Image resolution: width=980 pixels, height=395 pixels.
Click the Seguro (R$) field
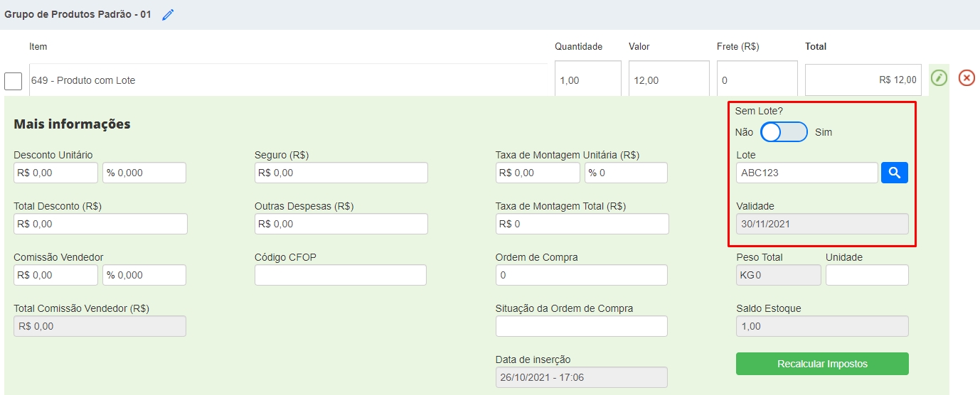(x=341, y=173)
